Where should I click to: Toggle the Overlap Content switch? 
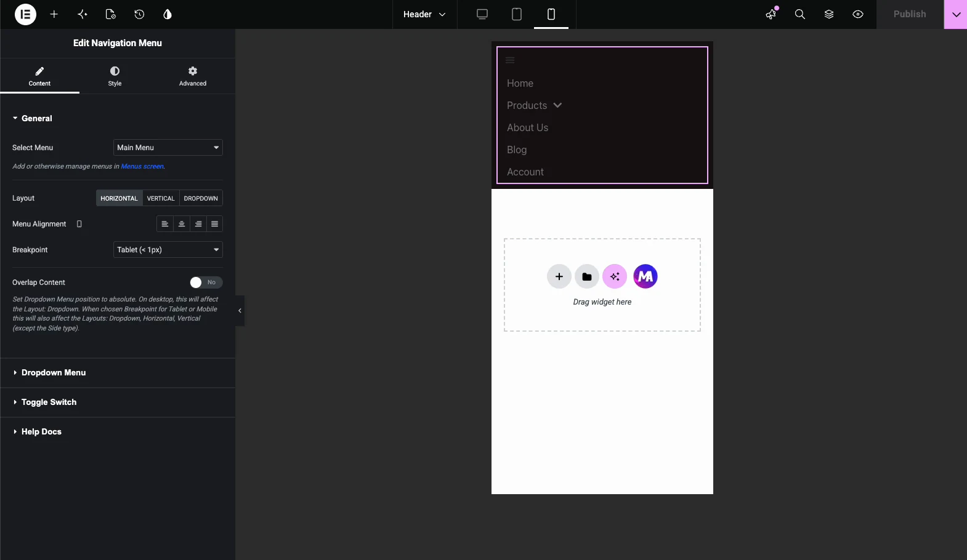pyautogui.click(x=206, y=282)
